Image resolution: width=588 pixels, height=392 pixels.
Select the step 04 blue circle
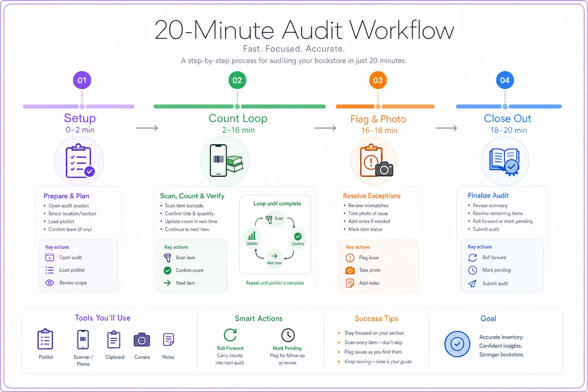click(505, 80)
